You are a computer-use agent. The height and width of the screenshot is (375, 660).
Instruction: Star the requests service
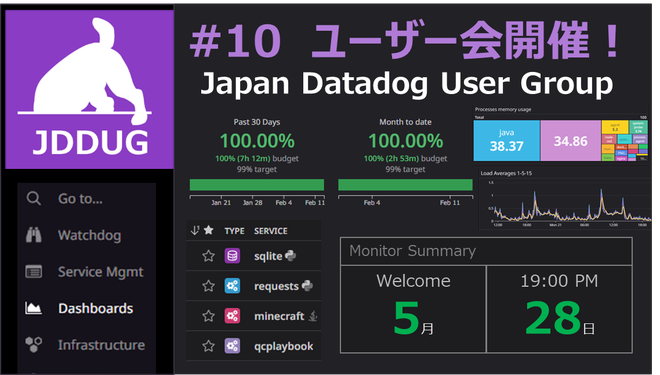[x=208, y=286]
